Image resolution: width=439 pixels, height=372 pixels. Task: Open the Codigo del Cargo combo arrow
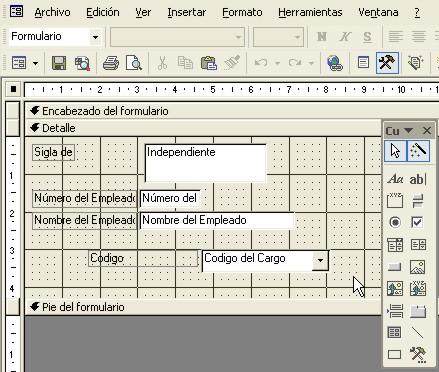tap(320, 260)
